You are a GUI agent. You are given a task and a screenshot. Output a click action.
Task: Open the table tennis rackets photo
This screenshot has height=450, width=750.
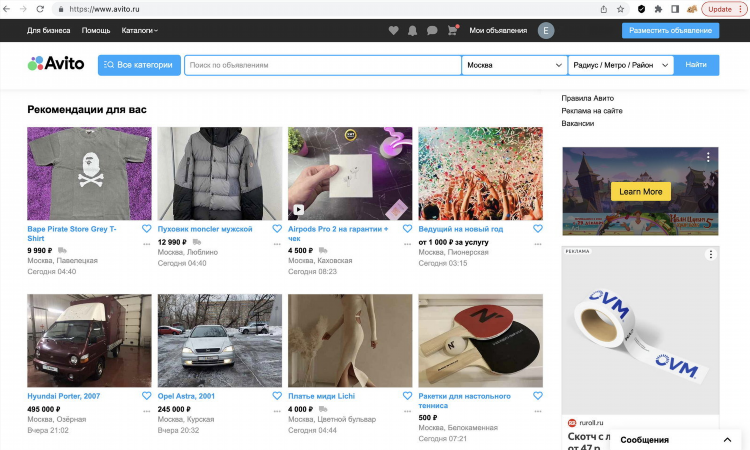(x=480, y=340)
